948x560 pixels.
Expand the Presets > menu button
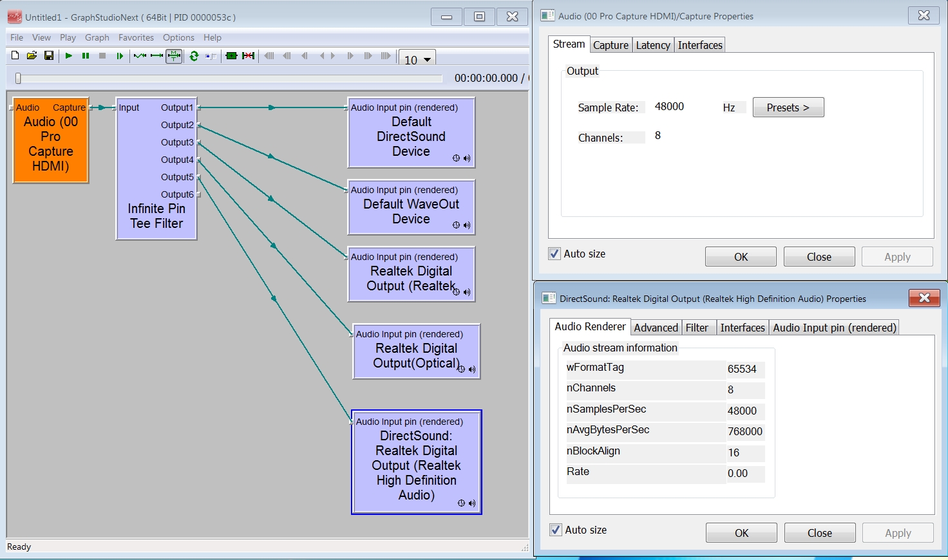(x=788, y=107)
